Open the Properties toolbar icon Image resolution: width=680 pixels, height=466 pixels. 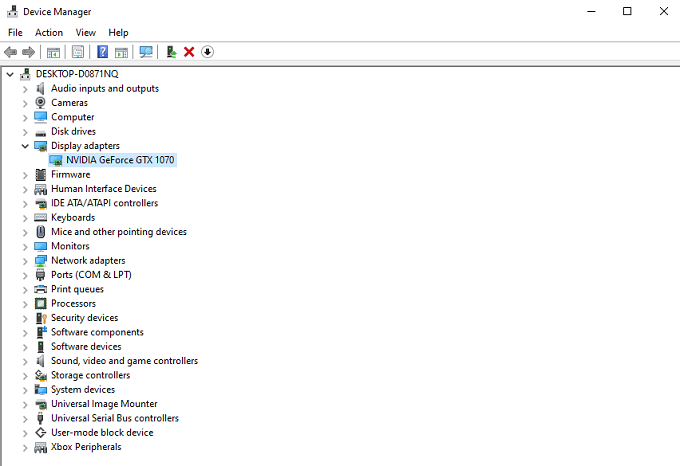[78, 52]
